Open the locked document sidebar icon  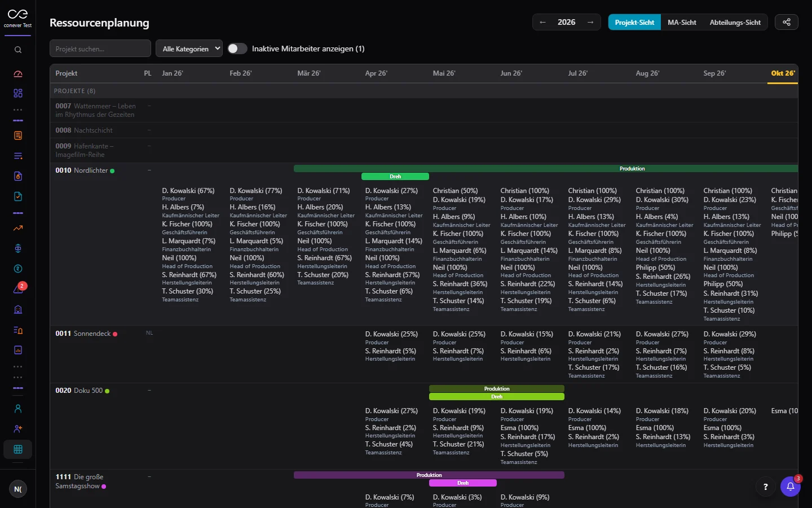point(18,176)
